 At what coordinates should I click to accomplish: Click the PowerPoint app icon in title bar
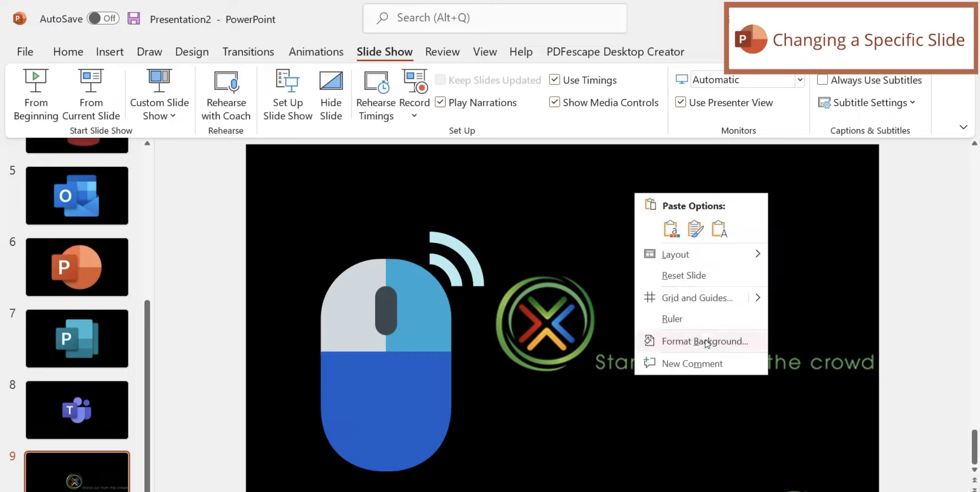click(x=20, y=19)
